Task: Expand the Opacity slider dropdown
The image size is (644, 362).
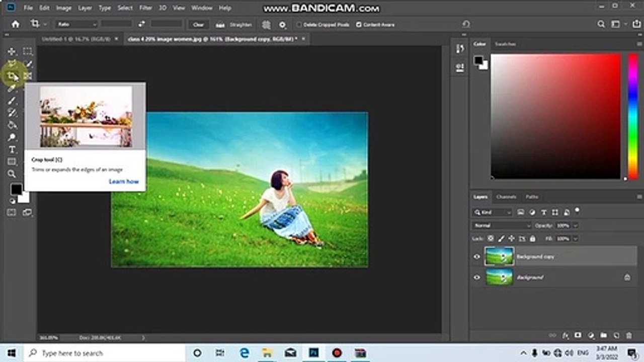Action: pyautogui.click(x=576, y=225)
